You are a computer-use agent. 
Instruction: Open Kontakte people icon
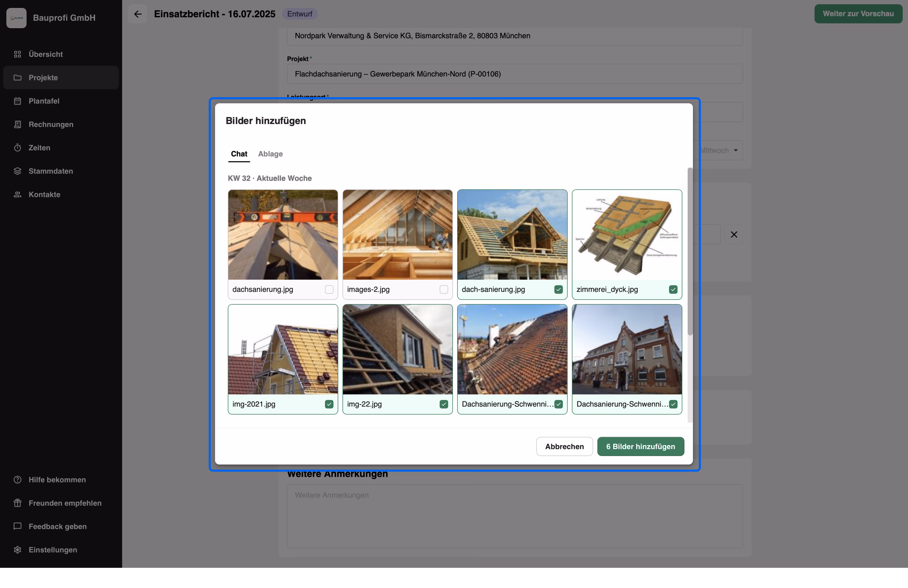pos(18,195)
